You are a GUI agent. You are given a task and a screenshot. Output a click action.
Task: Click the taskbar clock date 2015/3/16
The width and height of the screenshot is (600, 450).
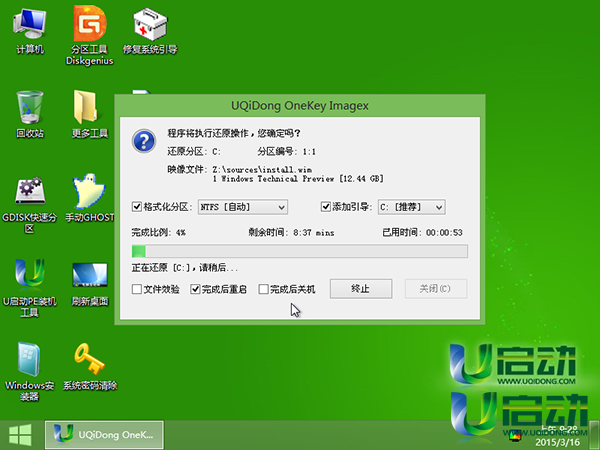pyautogui.click(x=557, y=442)
